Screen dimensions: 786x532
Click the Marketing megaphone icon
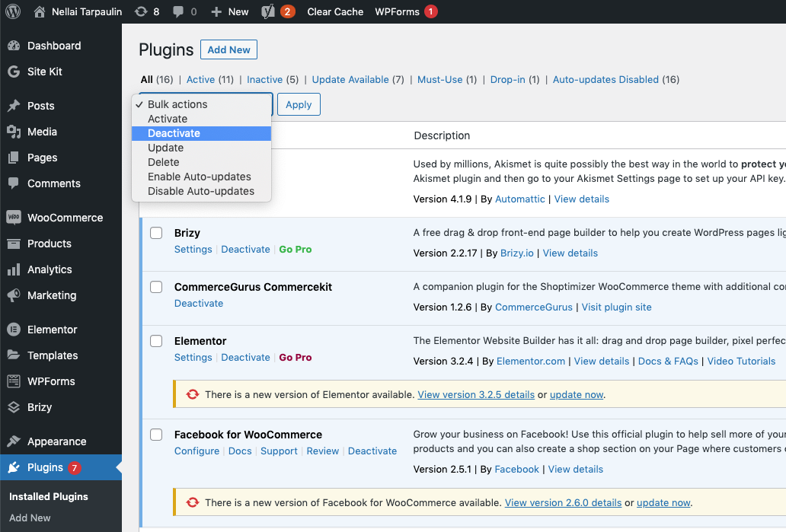[14, 295]
